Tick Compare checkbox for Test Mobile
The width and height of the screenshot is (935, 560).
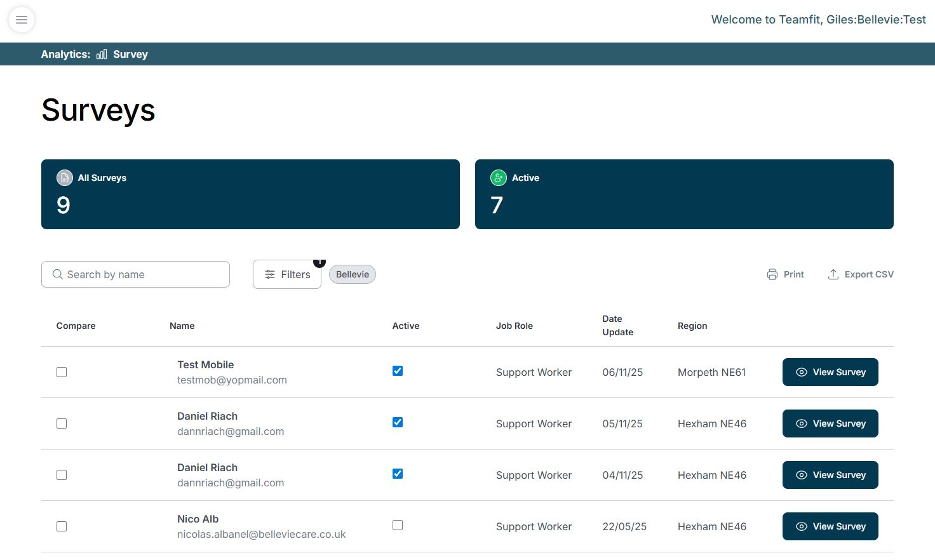(x=62, y=372)
